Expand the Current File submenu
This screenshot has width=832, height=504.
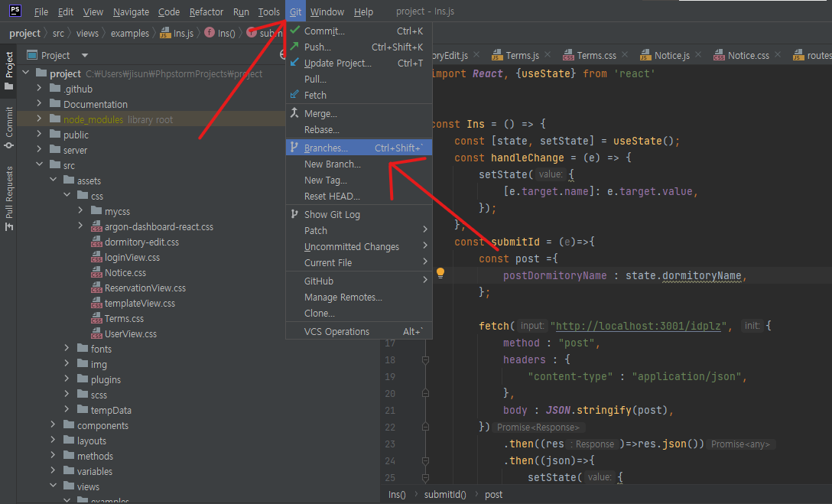coord(359,262)
